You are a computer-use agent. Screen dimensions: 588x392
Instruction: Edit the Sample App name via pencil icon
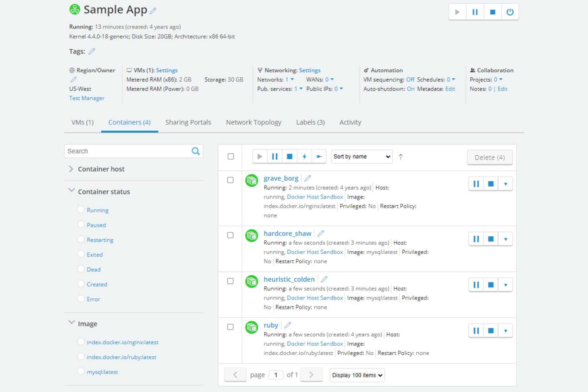(153, 10)
